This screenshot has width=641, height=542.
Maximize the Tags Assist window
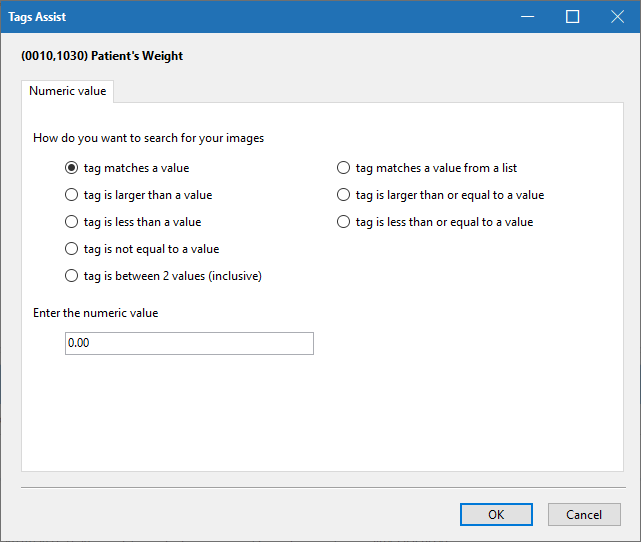[573, 17]
